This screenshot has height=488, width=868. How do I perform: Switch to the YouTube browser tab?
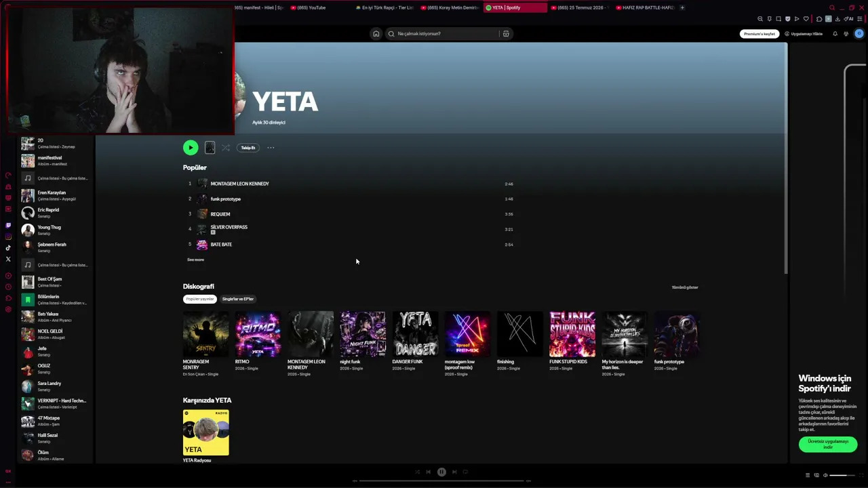(x=319, y=7)
